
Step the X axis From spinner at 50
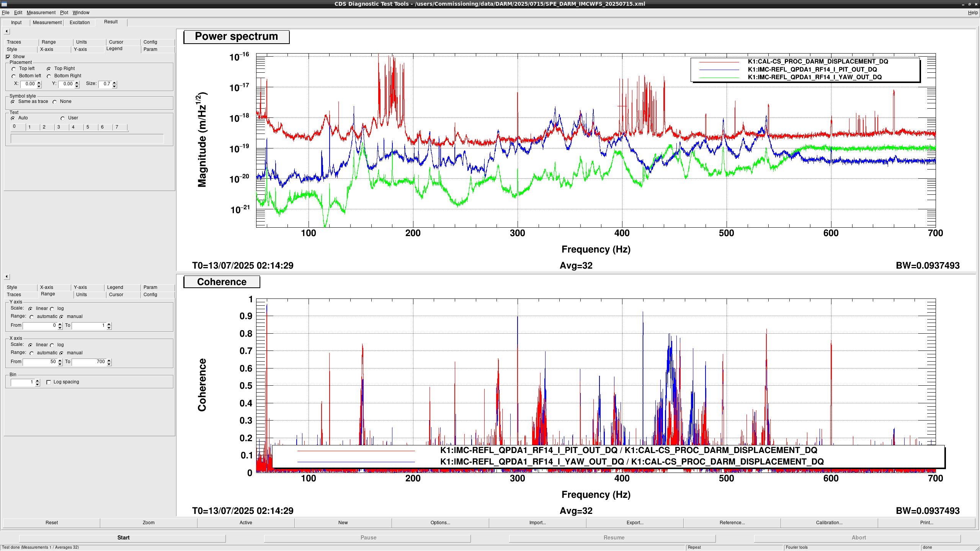coord(60,362)
